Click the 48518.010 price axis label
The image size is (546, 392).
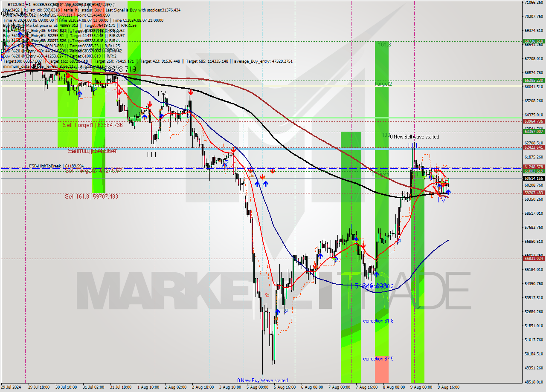(x=534, y=382)
